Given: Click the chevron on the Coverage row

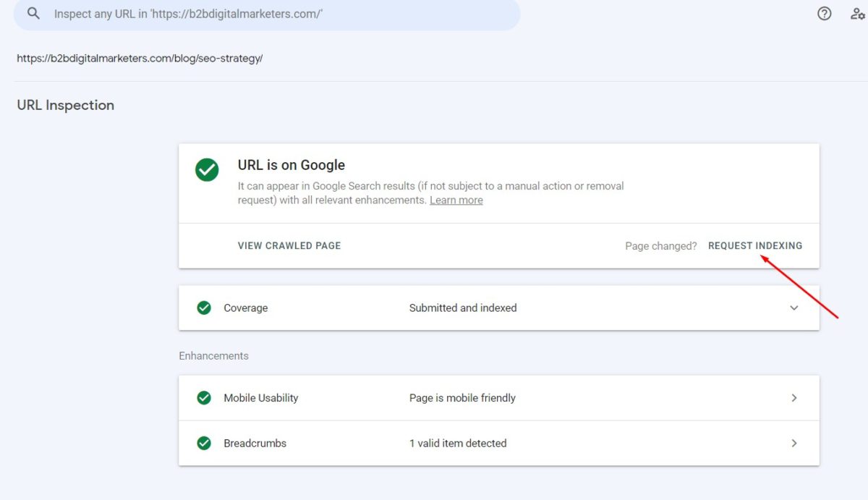Looking at the screenshot, I should pos(793,308).
